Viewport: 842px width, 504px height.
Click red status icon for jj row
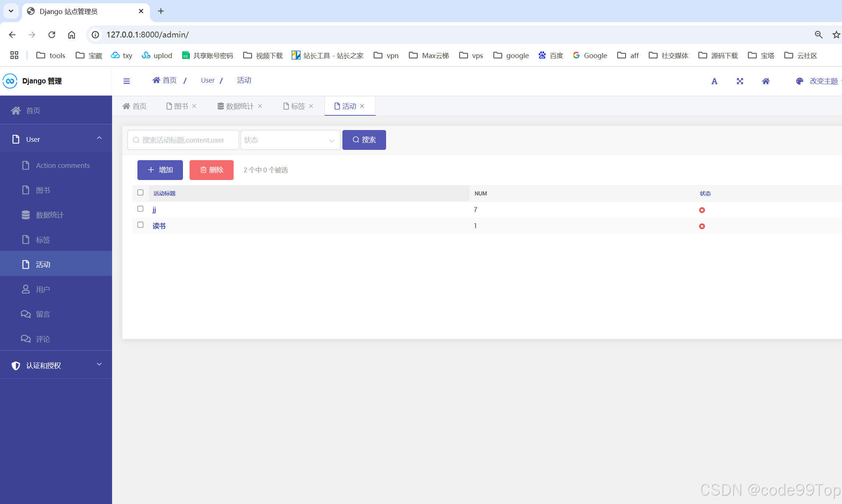pyautogui.click(x=702, y=210)
